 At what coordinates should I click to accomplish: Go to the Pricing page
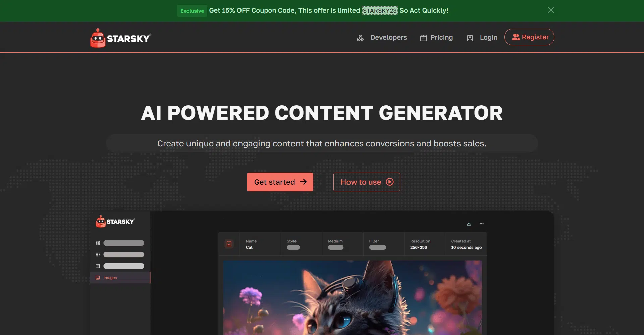441,38
